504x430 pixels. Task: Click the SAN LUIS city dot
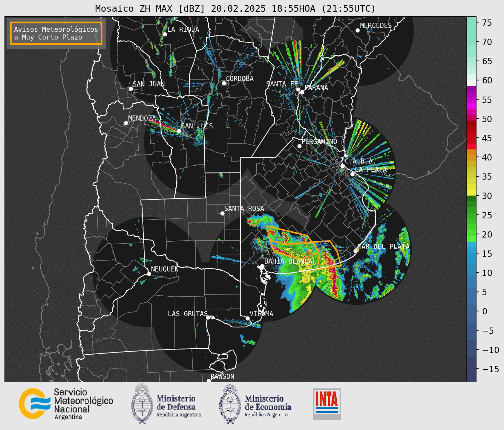coord(179,131)
